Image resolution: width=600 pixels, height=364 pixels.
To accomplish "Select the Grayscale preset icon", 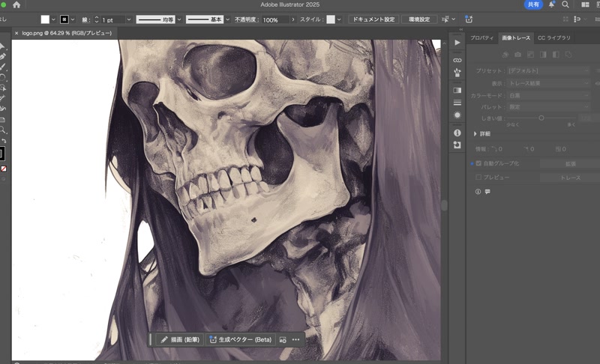I will (543, 55).
